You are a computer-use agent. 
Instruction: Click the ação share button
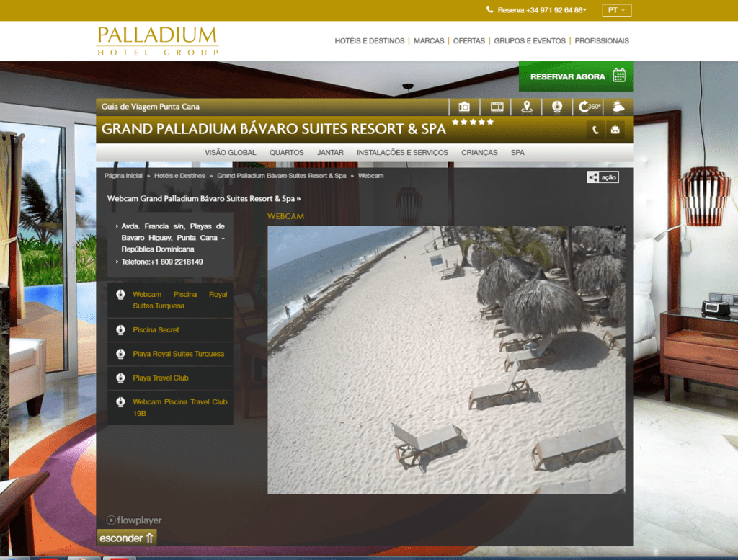(x=603, y=177)
